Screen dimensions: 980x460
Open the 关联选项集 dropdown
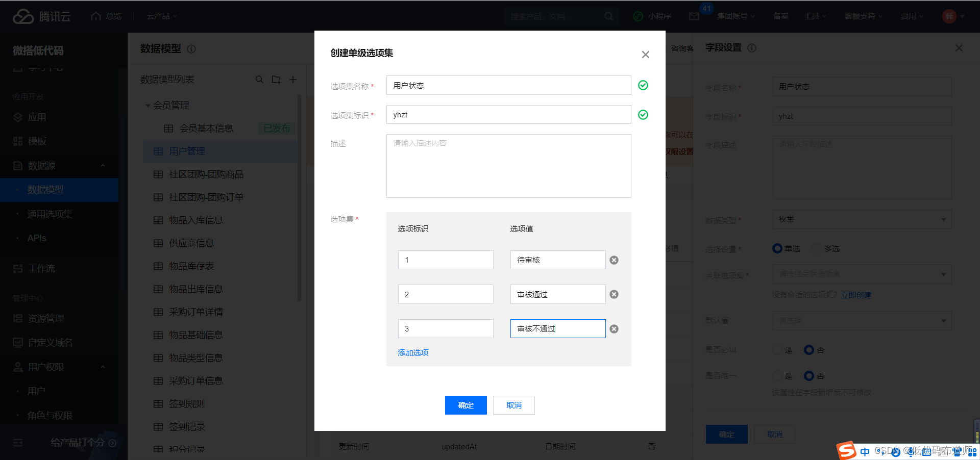[x=861, y=274]
